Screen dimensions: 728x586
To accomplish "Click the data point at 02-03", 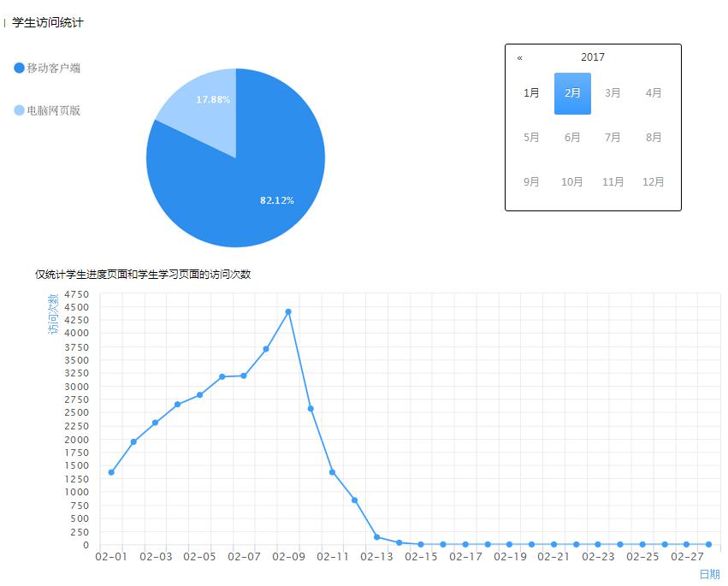I will click(x=156, y=423).
